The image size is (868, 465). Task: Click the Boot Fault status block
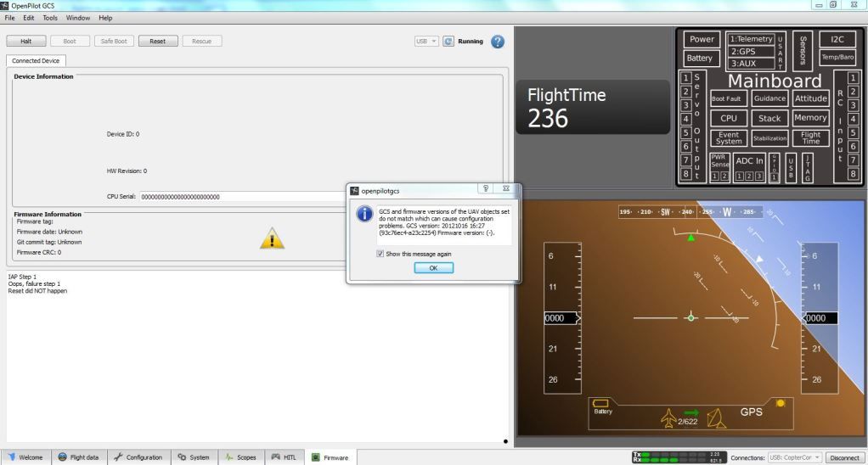pos(728,98)
